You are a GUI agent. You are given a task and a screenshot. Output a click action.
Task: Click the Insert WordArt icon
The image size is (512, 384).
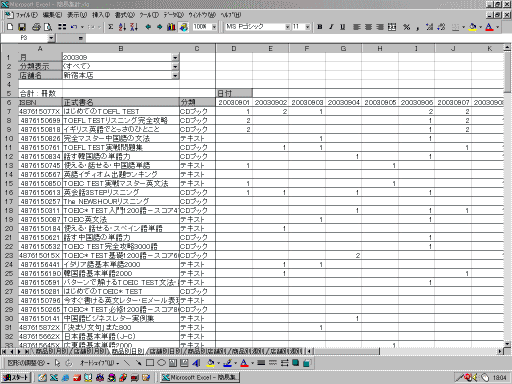pyautogui.click(x=196, y=363)
